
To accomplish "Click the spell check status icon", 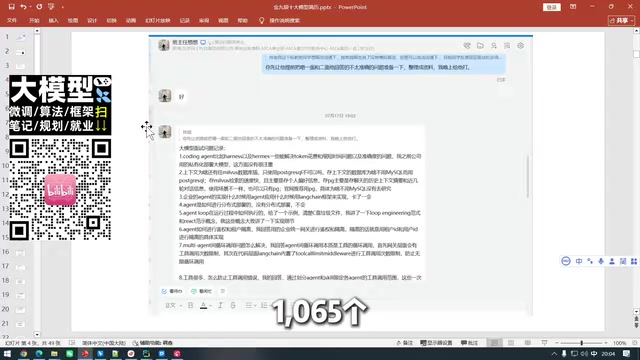I will (x=72, y=343).
